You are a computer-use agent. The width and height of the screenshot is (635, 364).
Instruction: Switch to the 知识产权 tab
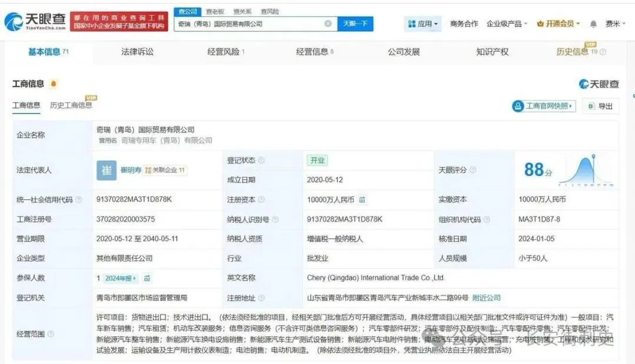(x=493, y=52)
